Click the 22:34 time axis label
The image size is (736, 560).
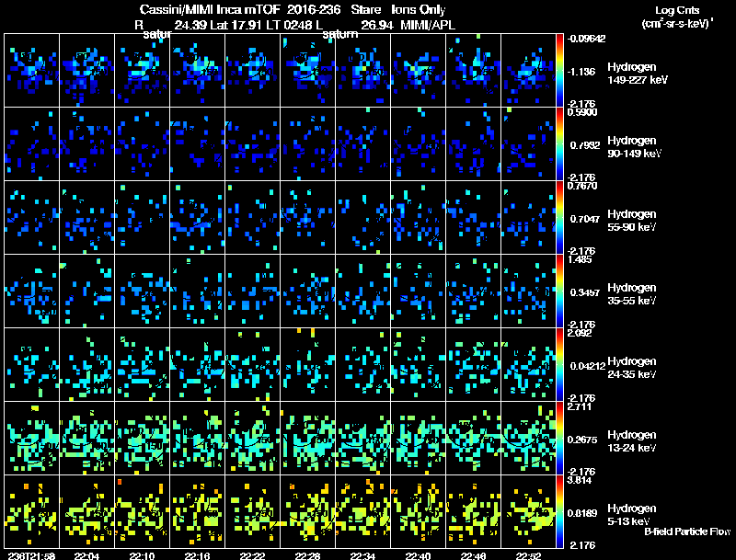click(362, 555)
